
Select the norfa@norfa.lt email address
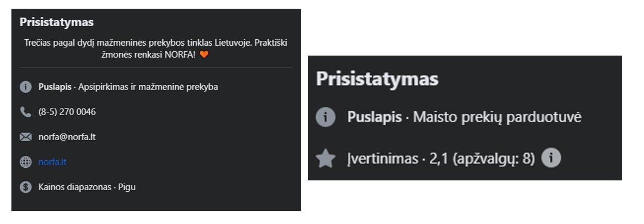67,137
